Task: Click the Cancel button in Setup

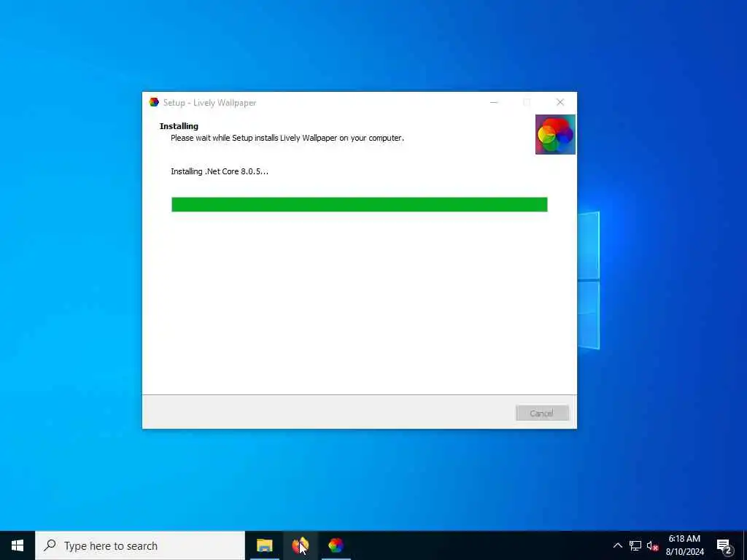Action: pyautogui.click(x=542, y=413)
